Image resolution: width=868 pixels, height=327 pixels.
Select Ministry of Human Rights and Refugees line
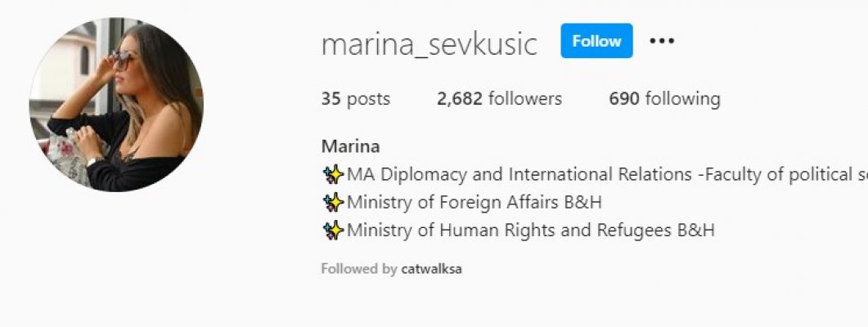coord(518,230)
